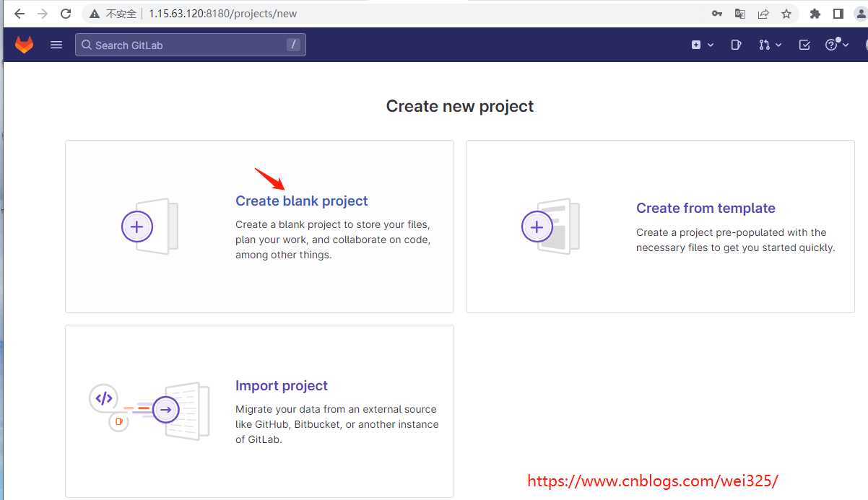Click the not-secure warning icon

[95, 14]
